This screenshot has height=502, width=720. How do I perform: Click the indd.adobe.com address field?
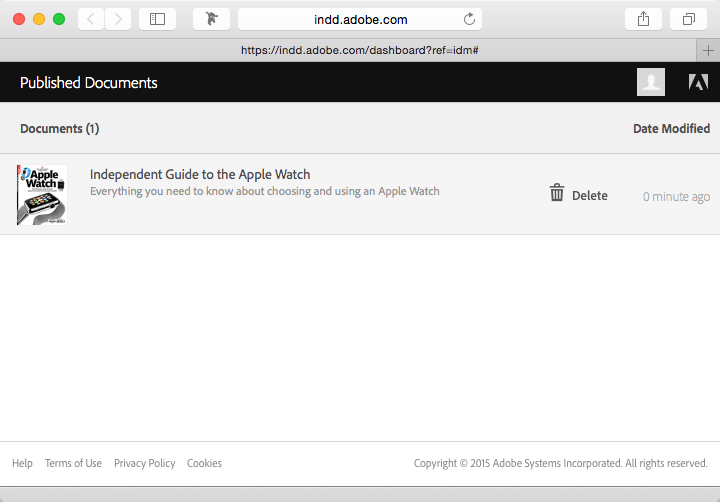pyautogui.click(x=360, y=19)
